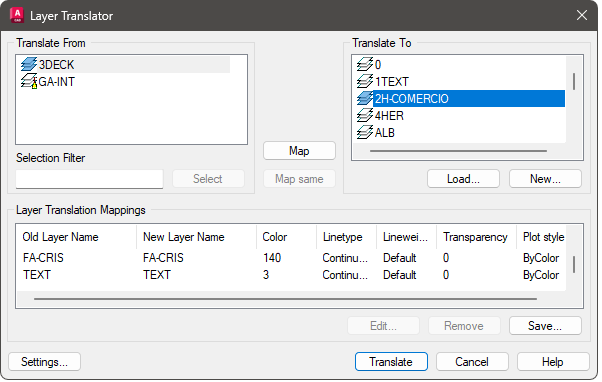
Task: Click the 1TEXT layer icon
Action: coord(365,81)
